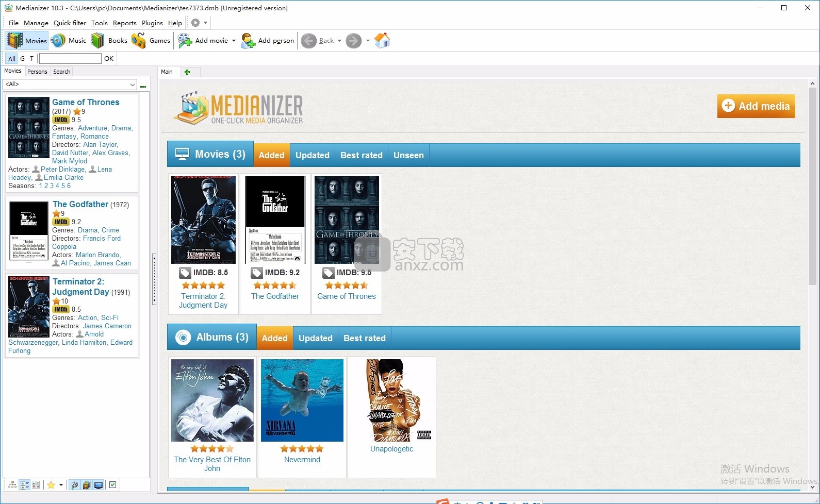Click the Add media button
The image size is (820, 504).
(x=756, y=106)
